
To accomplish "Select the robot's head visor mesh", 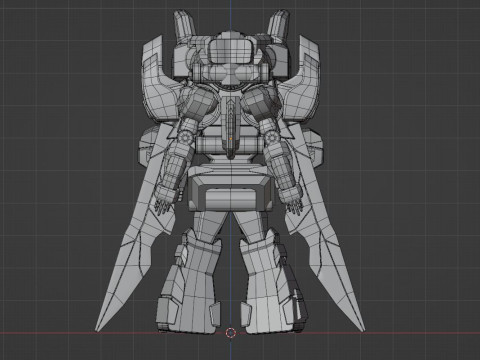I will click(x=230, y=51).
